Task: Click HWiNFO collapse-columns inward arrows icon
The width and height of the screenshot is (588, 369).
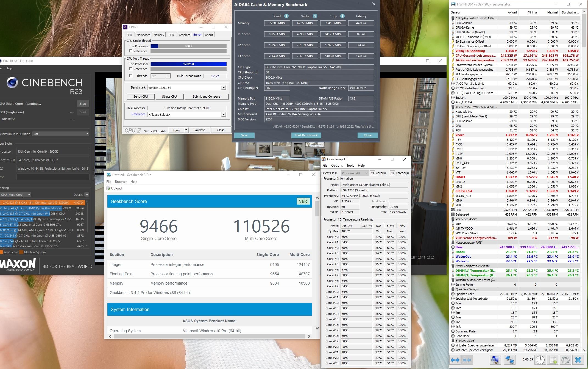Action: (x=467, y=360)
